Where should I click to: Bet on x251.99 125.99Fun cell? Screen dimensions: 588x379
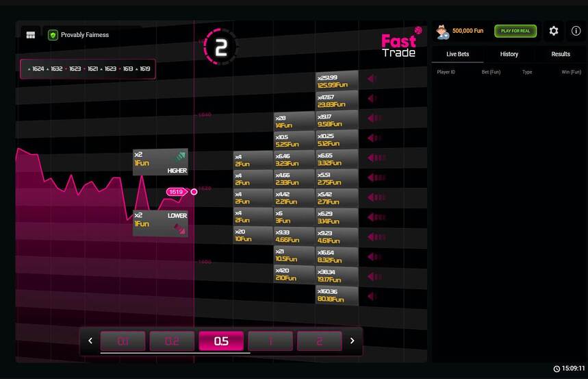tap(337, 81)
